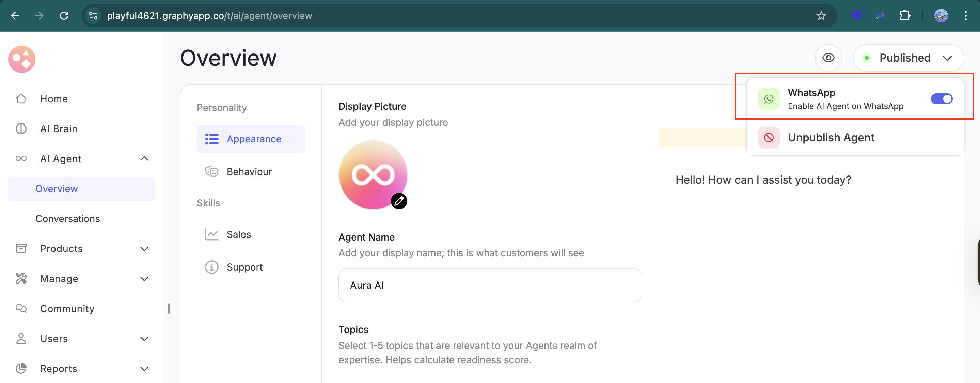Open the Published status dropdown
The image size is (980, 383).
coord(908,58)
